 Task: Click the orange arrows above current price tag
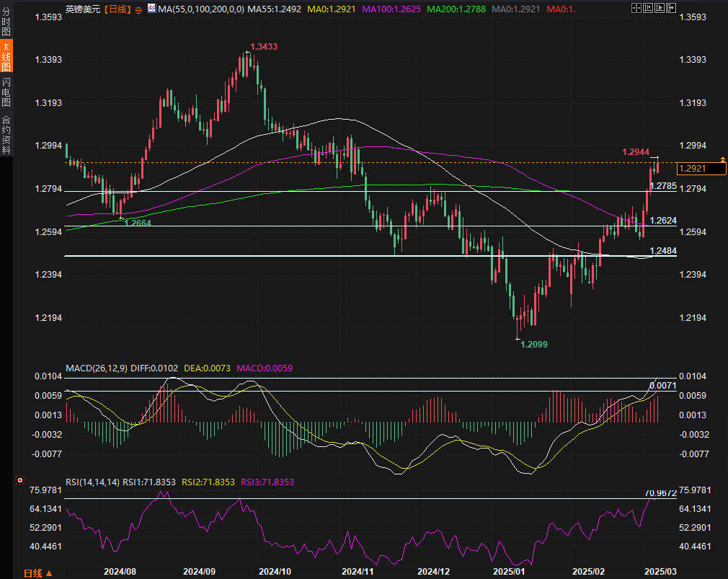coord(722,159)
